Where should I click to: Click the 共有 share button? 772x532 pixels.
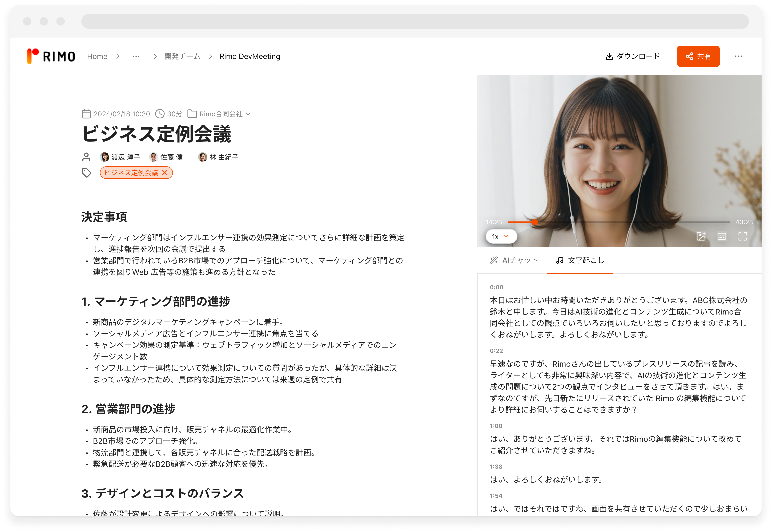click(698, 56)
